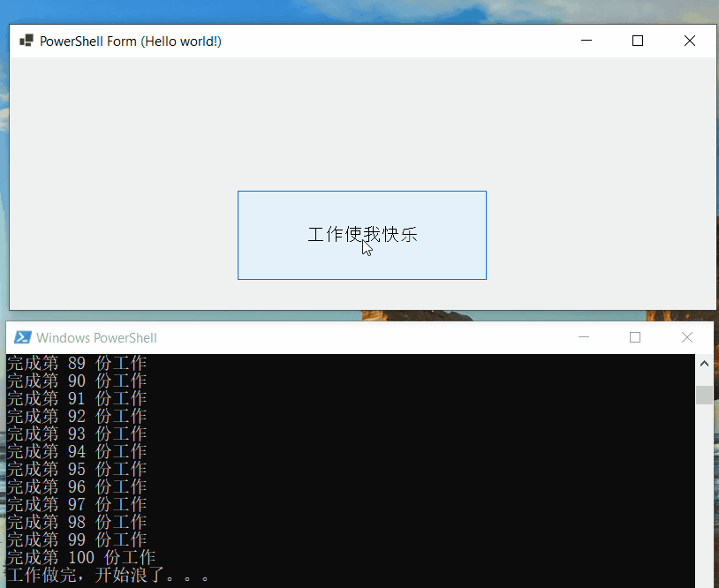Click the Windows PowerShell title text
Image resolution: width=719 pixels, height=588 pixels.
click(x=97, y=338)
